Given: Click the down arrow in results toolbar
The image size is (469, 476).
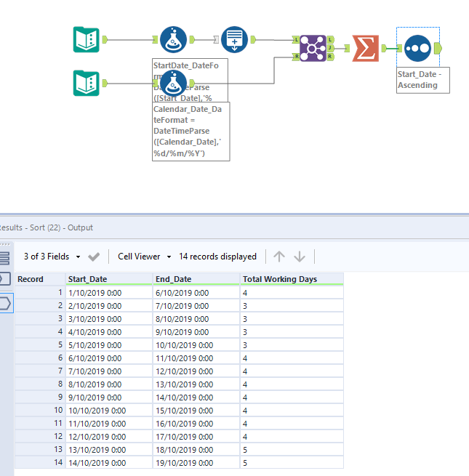Looking at the screenshot, I should tap(300, 257).
